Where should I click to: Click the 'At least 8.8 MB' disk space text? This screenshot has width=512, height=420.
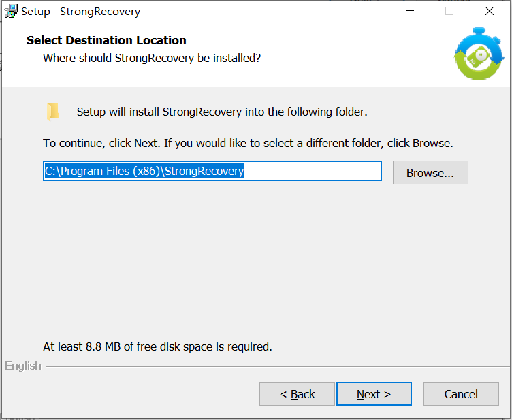157,346
